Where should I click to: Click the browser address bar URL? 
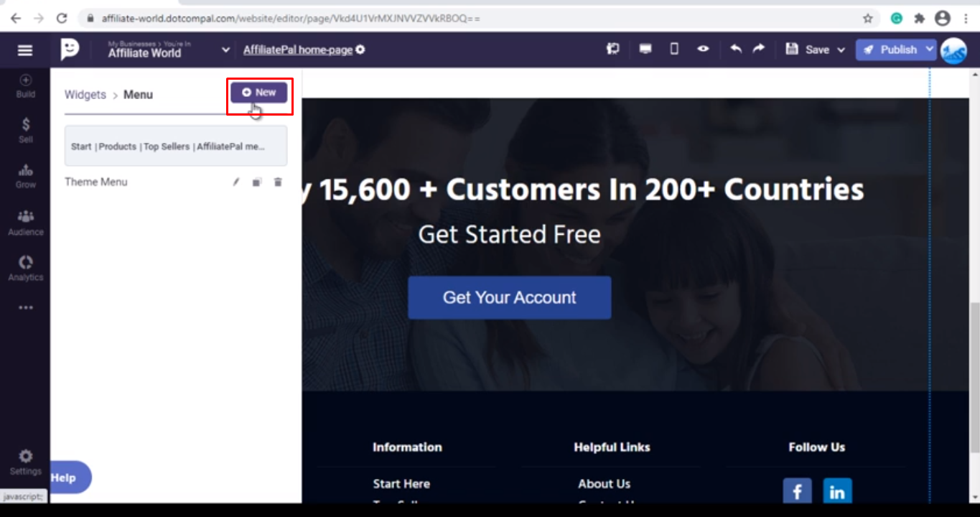coord(291,19)
